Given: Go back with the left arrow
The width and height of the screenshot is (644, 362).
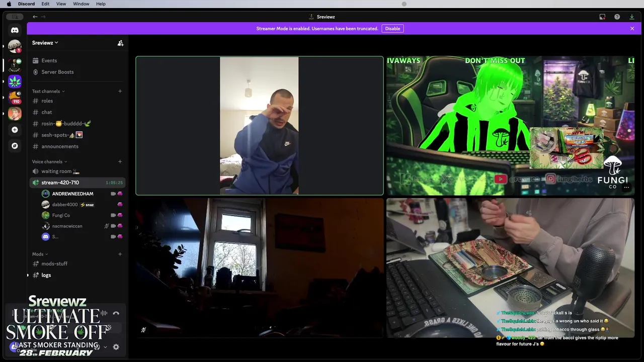Looking at the screenshot, I should pyautogui.click(x=35, y=17).
